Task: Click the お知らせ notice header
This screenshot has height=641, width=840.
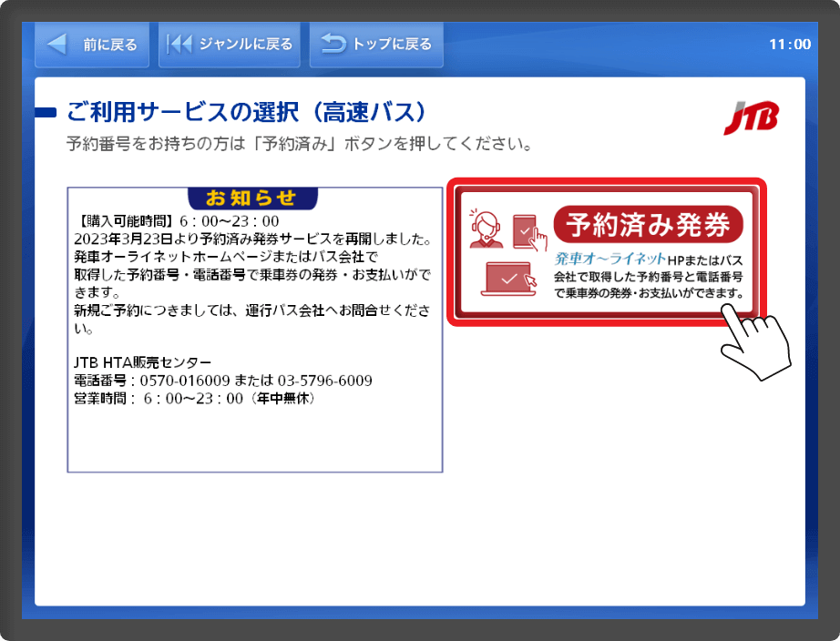Action: coord(252,198)
